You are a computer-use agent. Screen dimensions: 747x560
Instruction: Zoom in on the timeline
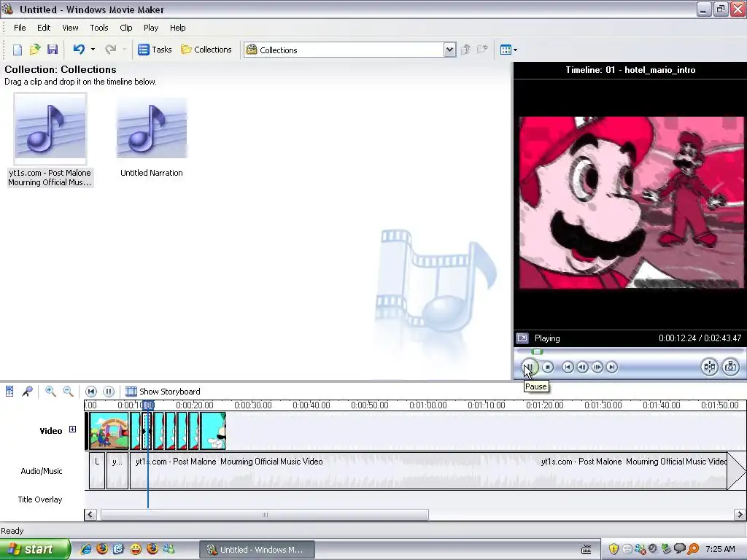pyautogui.click(x=50, y=392)
